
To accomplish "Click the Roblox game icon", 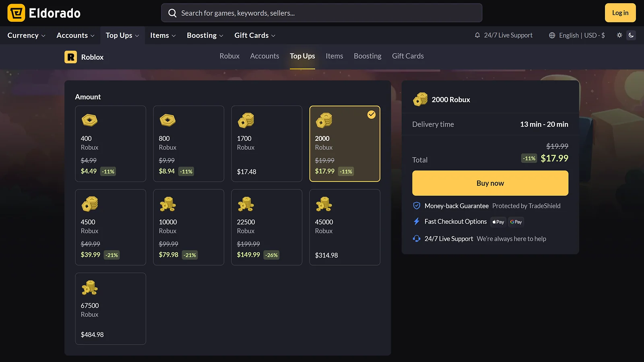I will pyautogui.click(x=70, y=57).
